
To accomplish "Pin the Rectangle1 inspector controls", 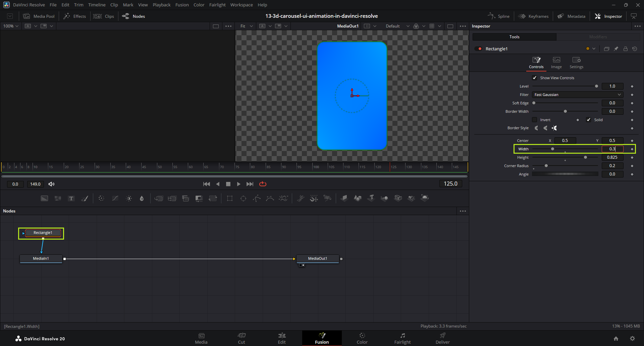I will point(616,49).
